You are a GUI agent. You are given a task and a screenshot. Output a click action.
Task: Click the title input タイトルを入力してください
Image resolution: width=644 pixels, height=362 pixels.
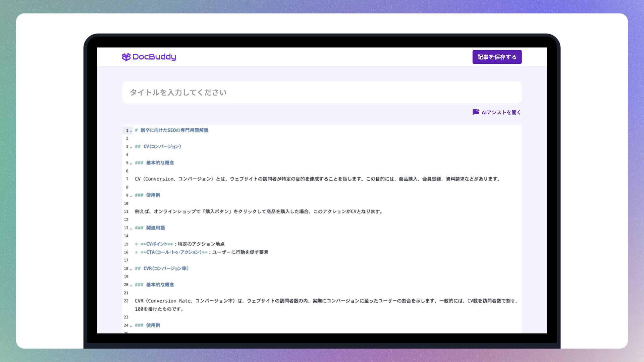321,93
